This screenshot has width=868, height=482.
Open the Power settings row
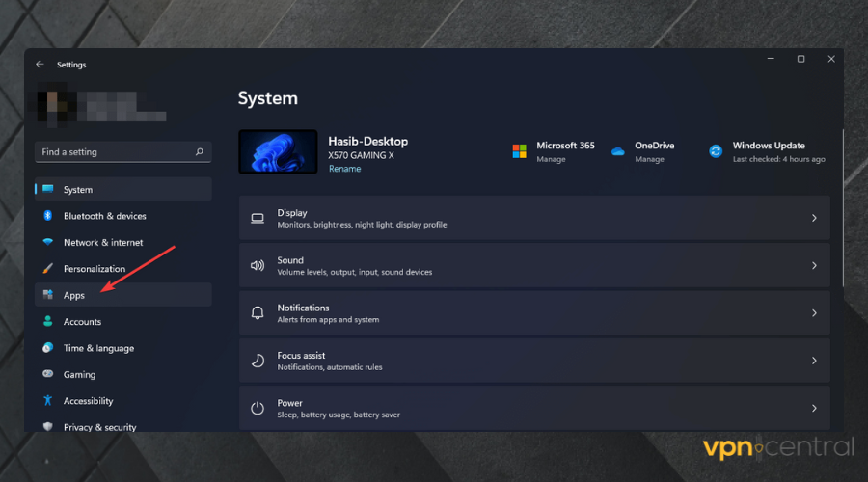[533, 408]
